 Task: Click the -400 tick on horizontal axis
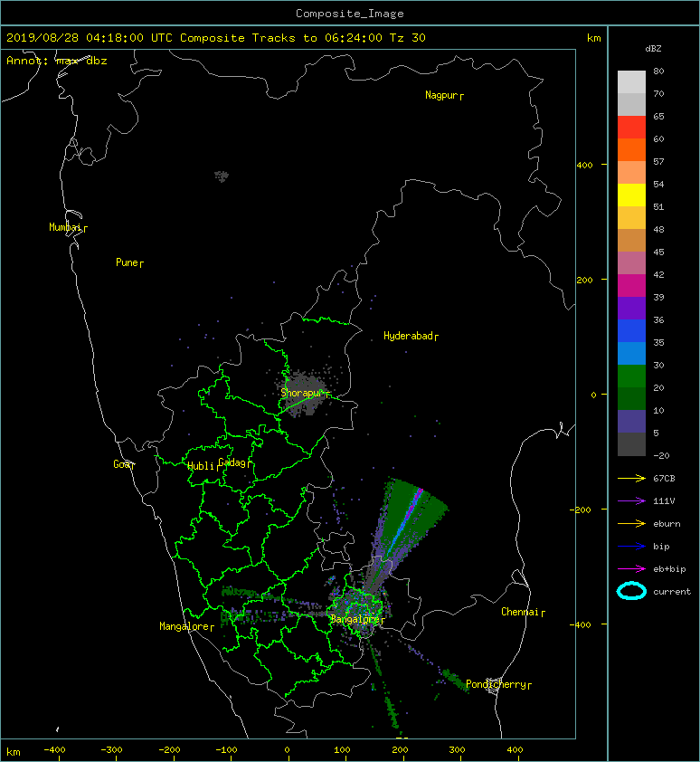click(54, 750)
